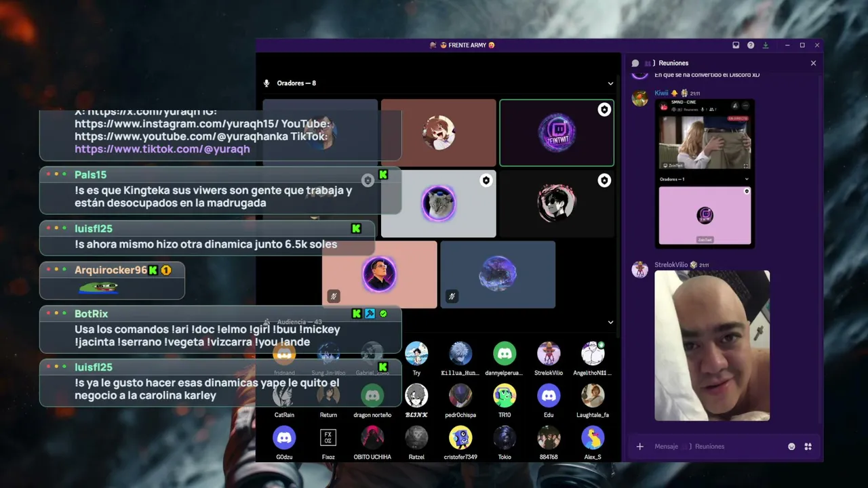The image size is (868, 488).
Task: Open the tiktok.com/@yuraqh link in chat overlay
Action: click(162, 149)
